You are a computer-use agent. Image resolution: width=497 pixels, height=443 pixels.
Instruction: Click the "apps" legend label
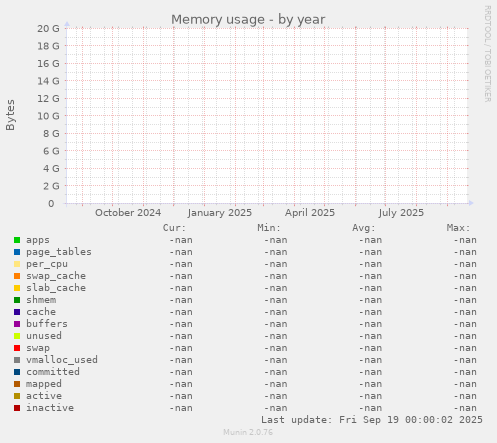point(38,240)
